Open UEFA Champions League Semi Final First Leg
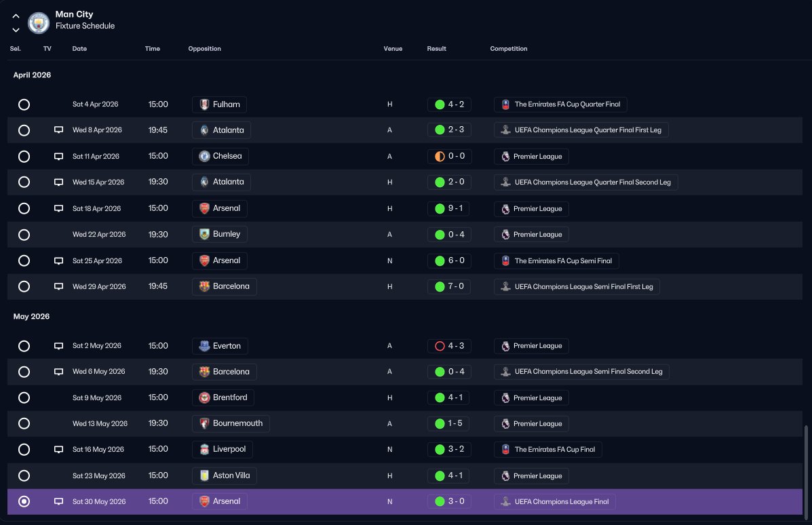 coord(577,287)
